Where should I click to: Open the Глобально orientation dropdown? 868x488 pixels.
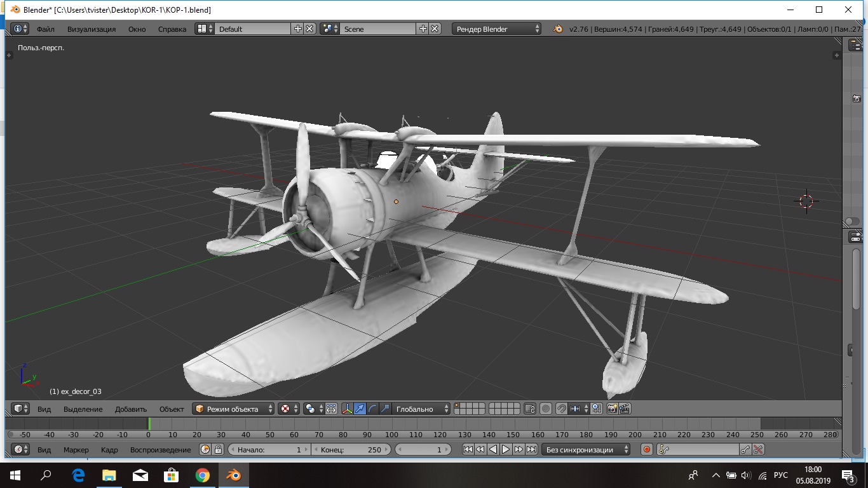(x=420, y=409)
